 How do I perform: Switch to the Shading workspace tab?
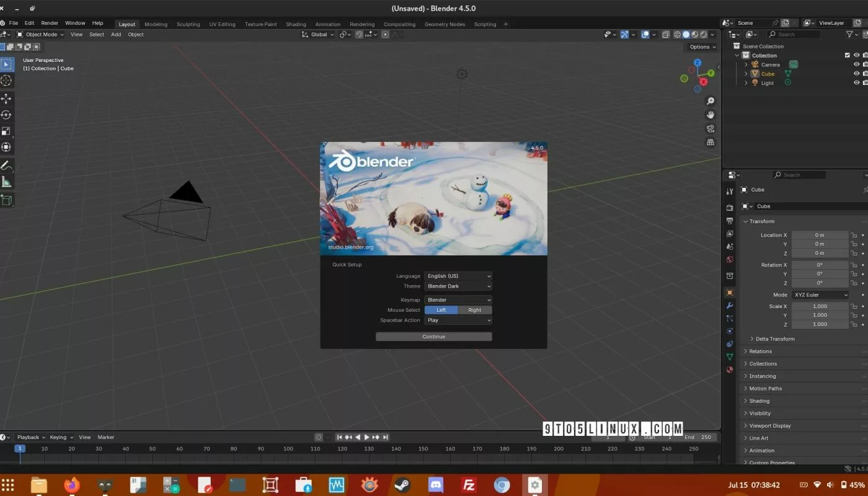[x=296, y=24]
